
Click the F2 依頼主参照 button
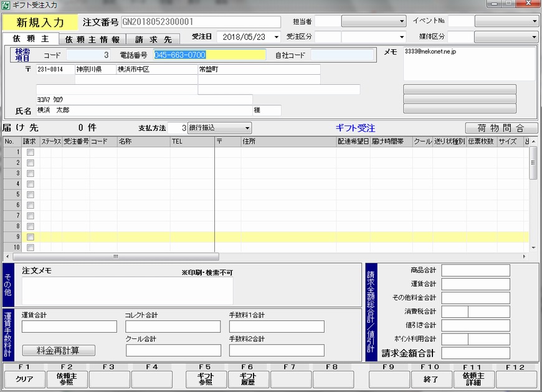(67, 379)
